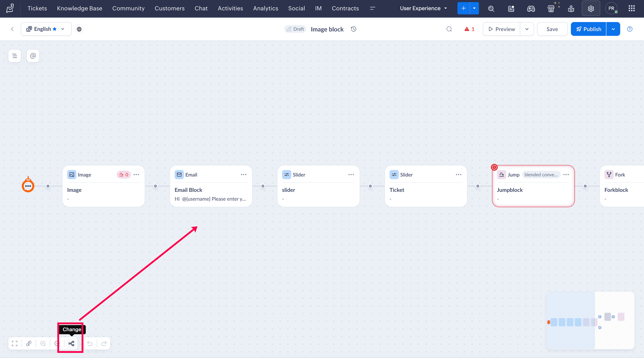The image size is (644, 358).
Task: Expand the Preview options arrow
Action: click(x=527, y=29)
